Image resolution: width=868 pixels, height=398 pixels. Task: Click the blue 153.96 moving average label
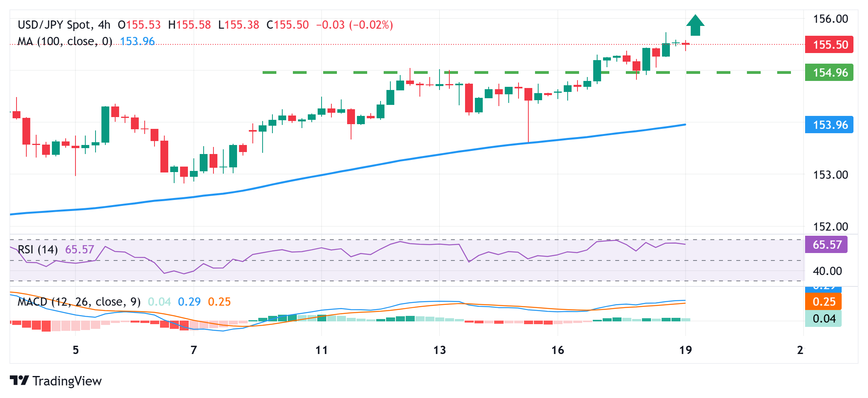829,125
